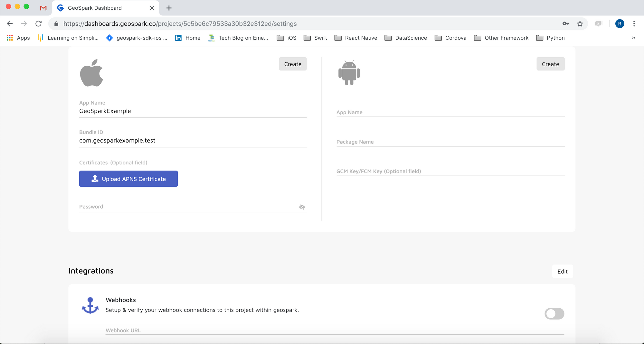Image resolution: width=644 pixels, height=344 pixels.
Task: Expand the DataScience bookmarks folder
Action: pyautogui.click(x=406, y=38)
